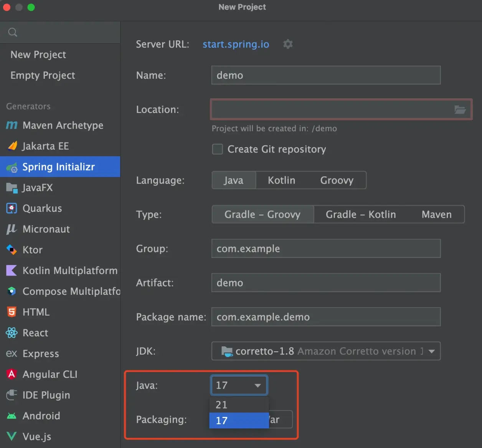This screenshot has height=448, width=482.
Task: Click the sidebar search field
Action: point(60,32)
